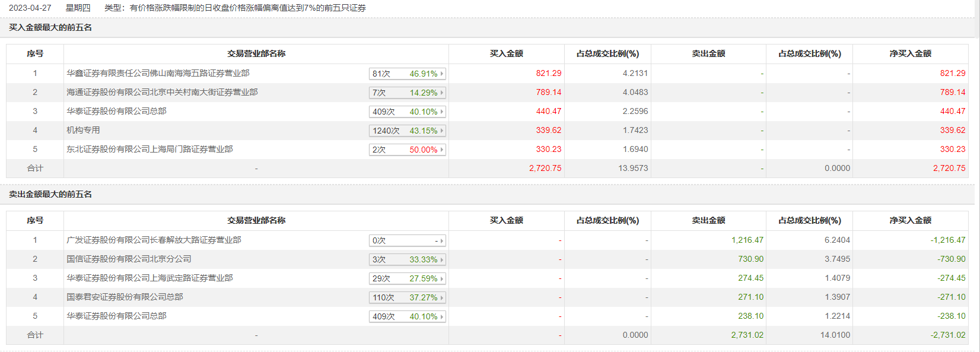Click the 卖出金额最大的前五名 section heading
Screen dimensions: 980x352
pyautogui.click(x=50, y=194)
